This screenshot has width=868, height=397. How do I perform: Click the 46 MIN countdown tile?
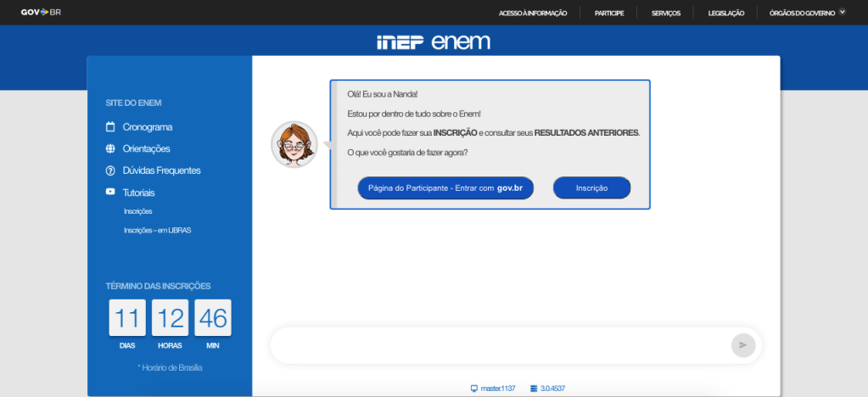coord(213,318)
